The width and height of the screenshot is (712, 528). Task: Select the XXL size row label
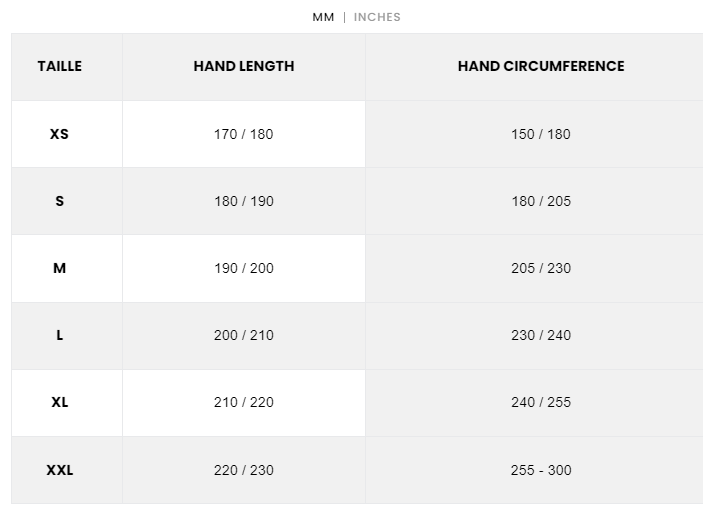coord(60,470)
